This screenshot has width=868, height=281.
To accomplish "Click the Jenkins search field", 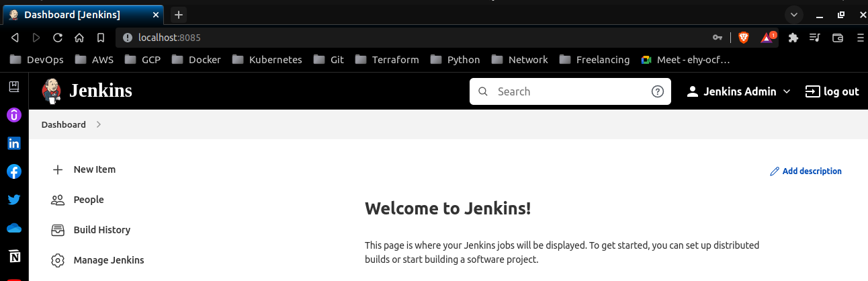I will (x=570, y=91).
